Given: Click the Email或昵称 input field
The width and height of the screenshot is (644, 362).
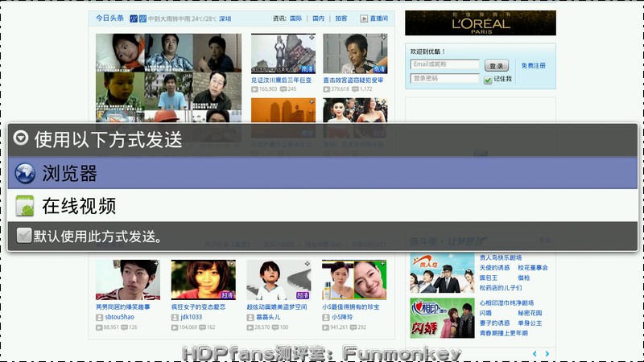Looking at the screenshot, I should click(x=445, y=64).
